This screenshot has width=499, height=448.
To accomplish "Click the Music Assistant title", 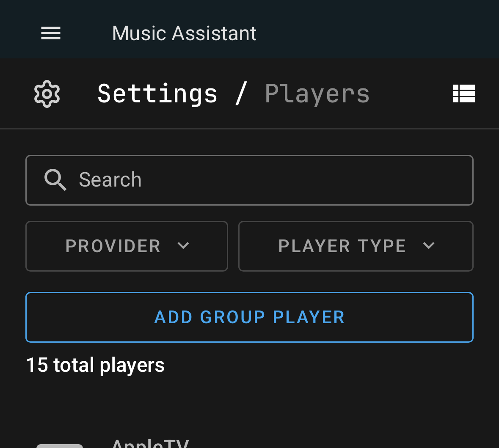I will pos(184,33).
